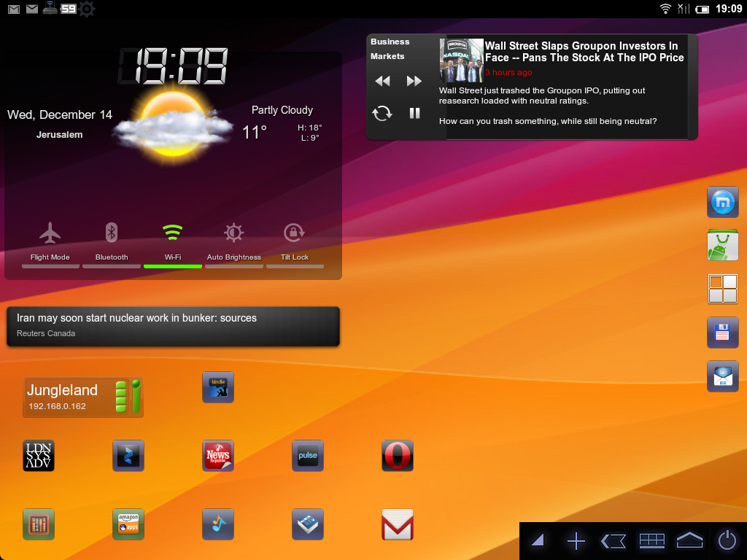This screenshot has width=747, height=560.
Task: Open the Wall Street Groupon headline
Action: 584,52
